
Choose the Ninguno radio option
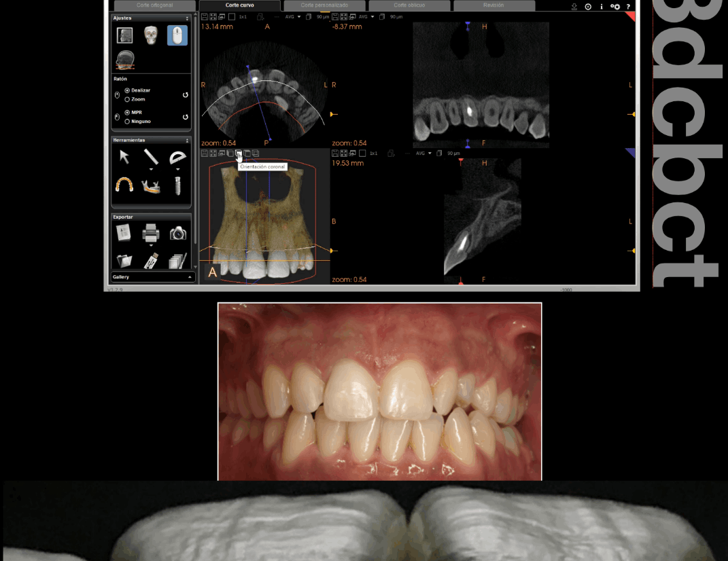[x=127, y=122]
